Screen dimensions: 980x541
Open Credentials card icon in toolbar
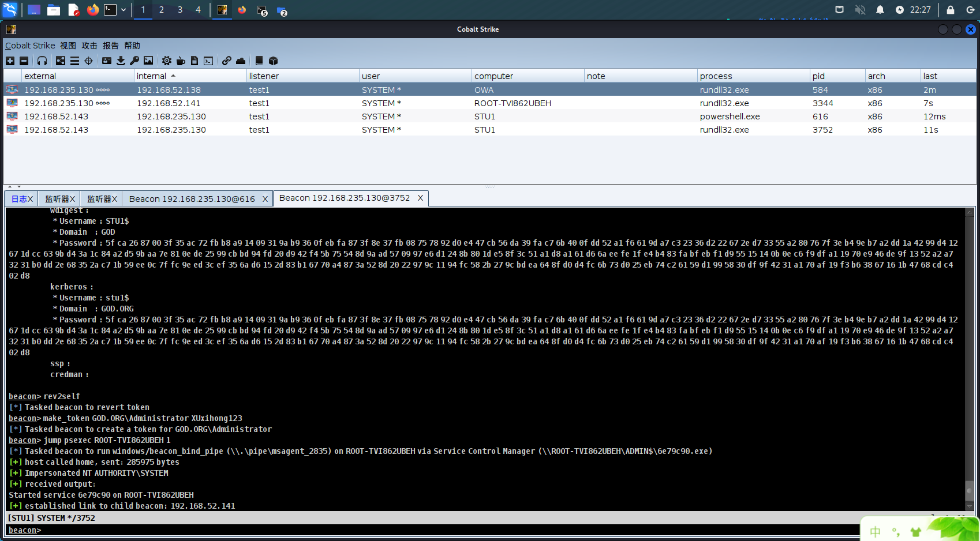pyautogui.click(x=107, y=61)
